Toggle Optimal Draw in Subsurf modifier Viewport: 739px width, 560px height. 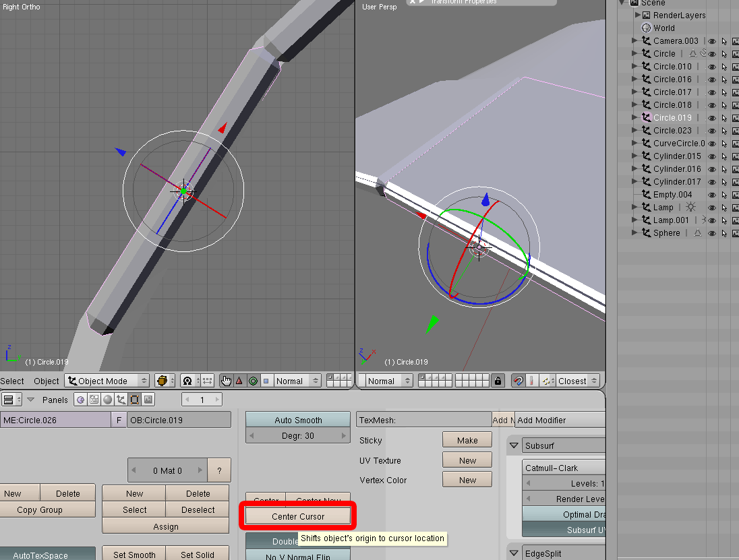pyautogui.click(x=564, y=514)
